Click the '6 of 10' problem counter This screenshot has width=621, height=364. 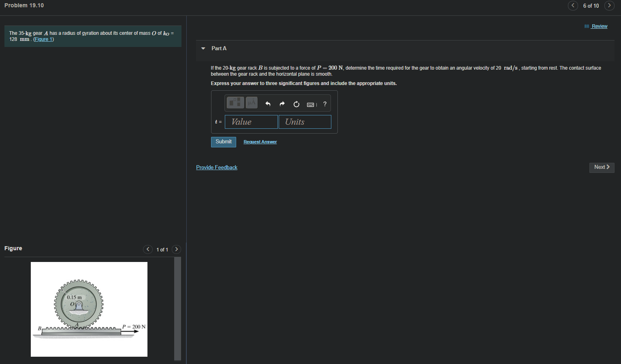(591, 6)
